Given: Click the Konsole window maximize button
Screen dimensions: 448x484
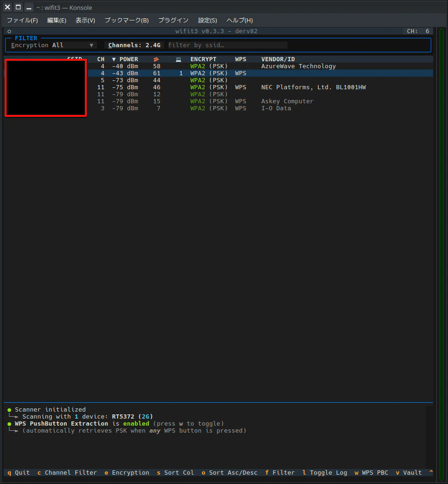Looking at the screenshot, I should click(18, 7).
